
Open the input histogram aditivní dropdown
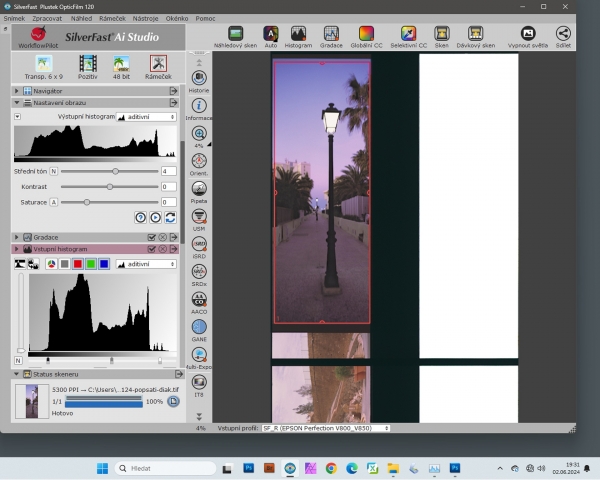(146, 264)
